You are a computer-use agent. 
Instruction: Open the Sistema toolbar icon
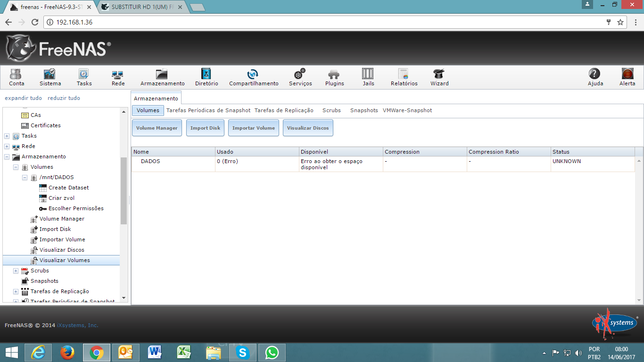tap(50, 77)
